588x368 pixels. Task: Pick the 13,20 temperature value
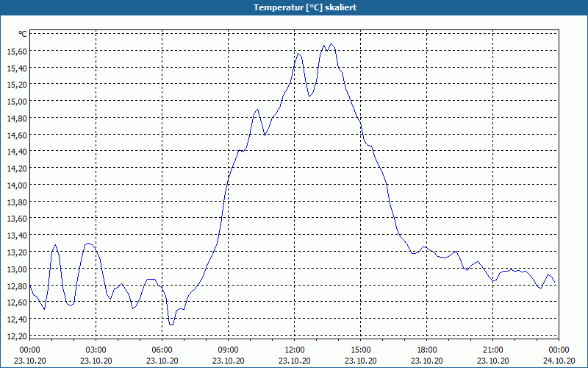17,252
